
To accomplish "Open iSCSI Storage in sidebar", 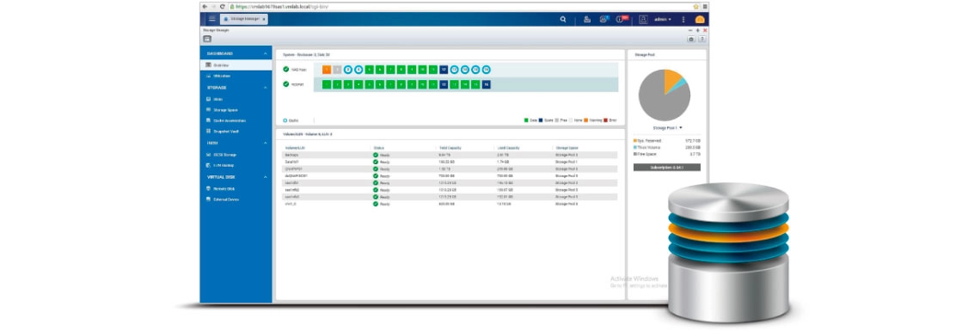I will pos(236,154).
